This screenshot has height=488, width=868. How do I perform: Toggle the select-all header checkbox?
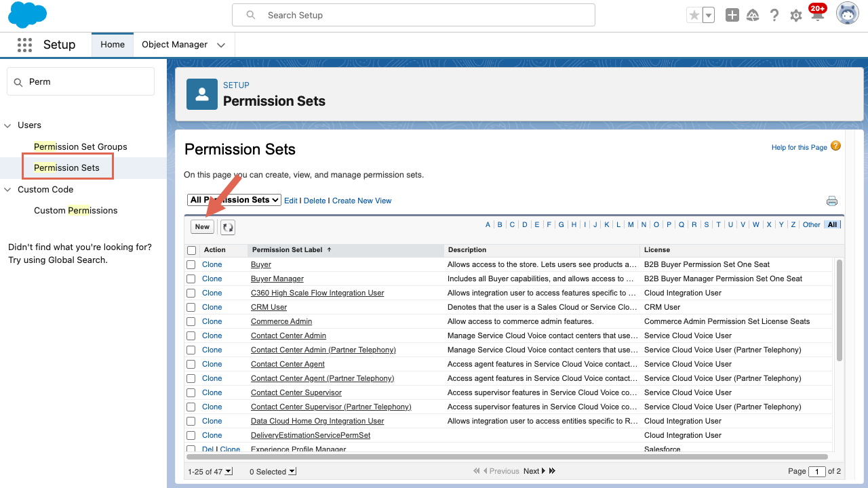191,250
